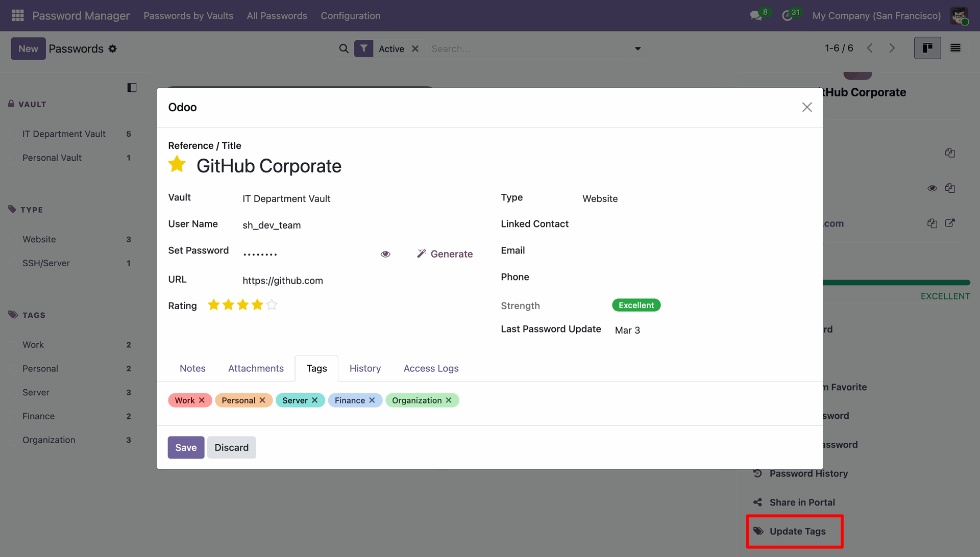Check the Finance tag filter
The image size is (980, 557).
(14, 416)
